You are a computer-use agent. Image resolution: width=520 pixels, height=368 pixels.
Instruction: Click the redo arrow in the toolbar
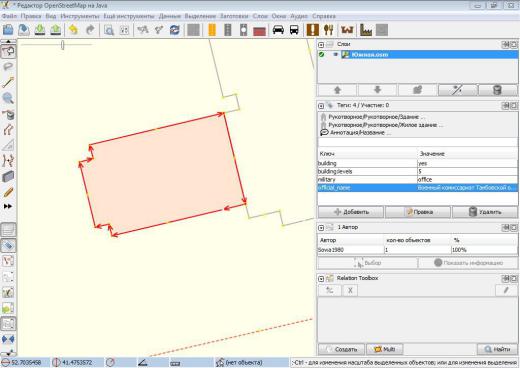point(90,30)
